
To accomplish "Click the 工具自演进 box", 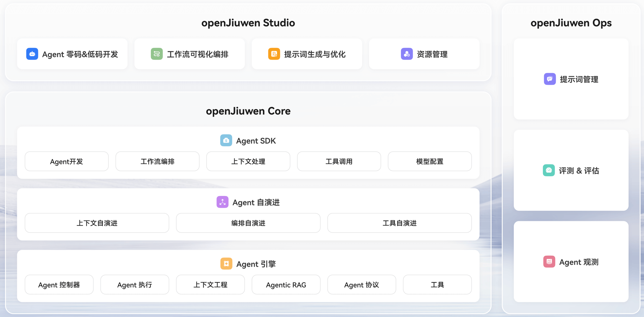I will (x=399, y=223).
